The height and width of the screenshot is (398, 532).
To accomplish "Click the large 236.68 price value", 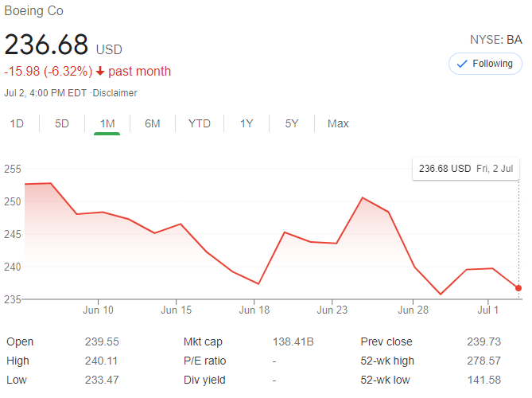I will [46, 45].
